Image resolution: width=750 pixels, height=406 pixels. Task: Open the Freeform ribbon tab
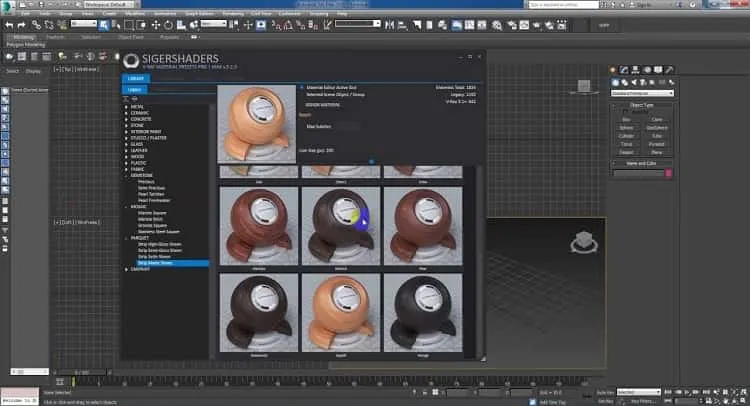click(55, 37)
